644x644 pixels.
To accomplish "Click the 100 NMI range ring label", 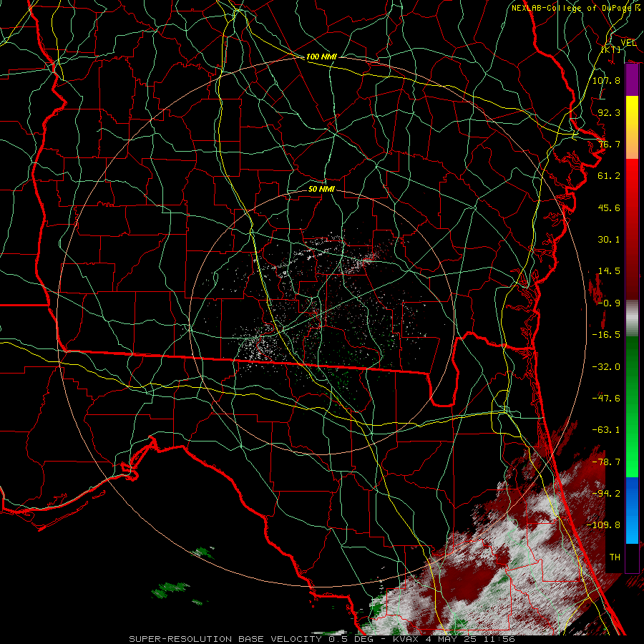I will pos(321,57).
